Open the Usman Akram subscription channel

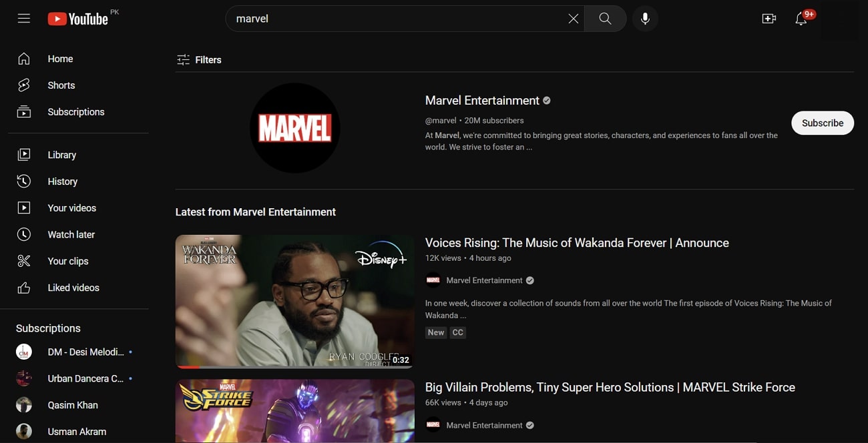click(x=78, y=432)
